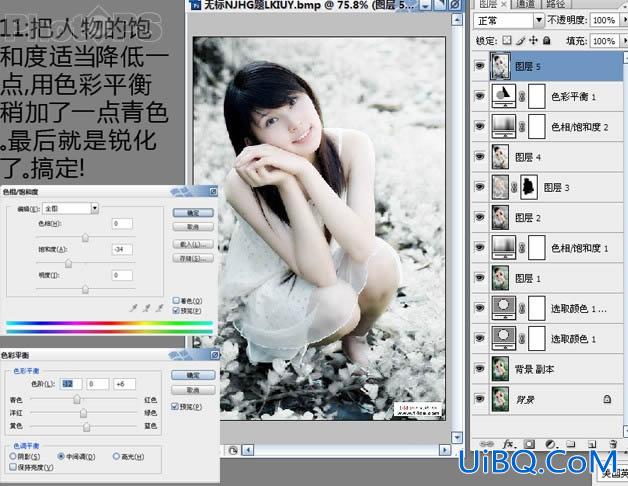Click the 青色-红色 slider handle
Screen dimensions: 628x486
coord(77,399)
